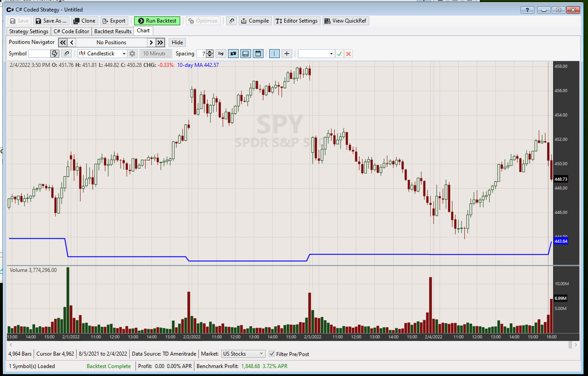The width and height of the screenshot is (588, 376).
Task: Toggle bottom pane layout icon
Action: tap(246, 54)
